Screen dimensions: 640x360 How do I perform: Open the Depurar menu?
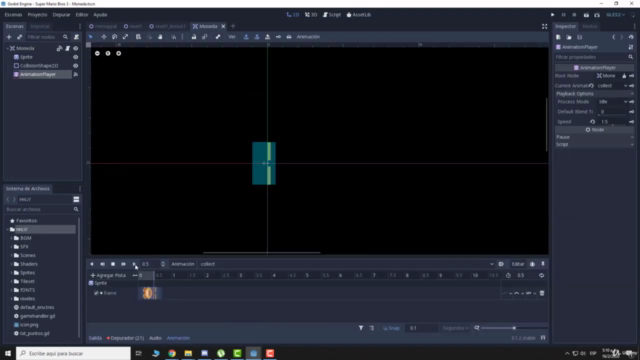[x=61, y=15]
